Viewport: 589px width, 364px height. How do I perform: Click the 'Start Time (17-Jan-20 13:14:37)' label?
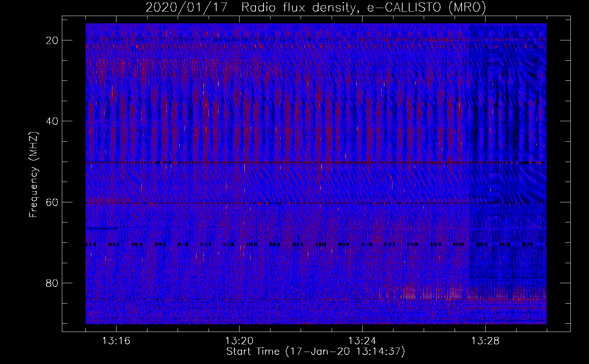click(x=316, y=352)
